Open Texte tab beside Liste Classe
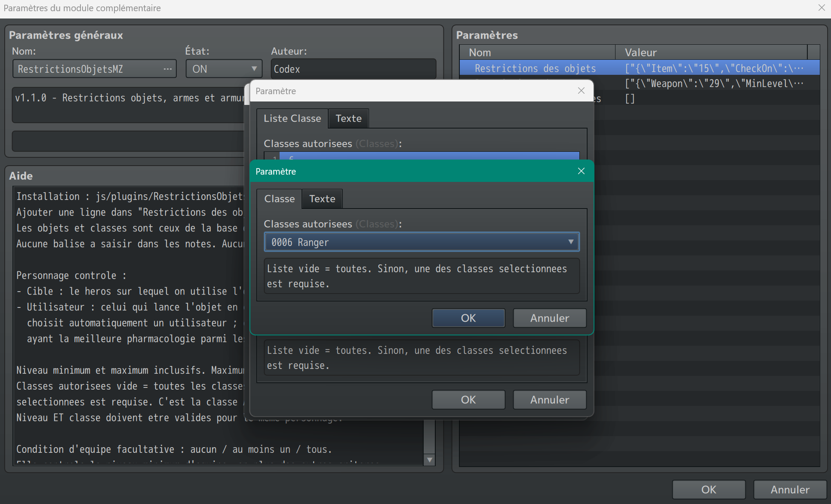 coord(348,118)
